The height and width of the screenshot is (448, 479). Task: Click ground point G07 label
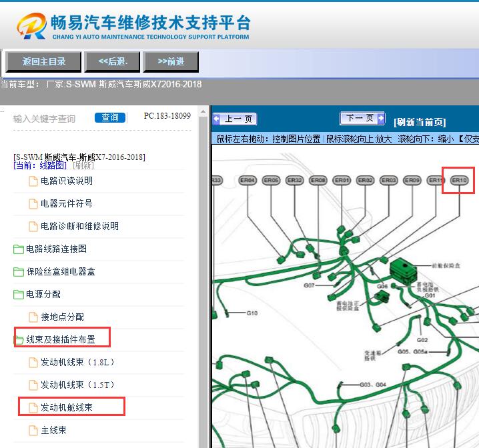[x=309, y=285]
